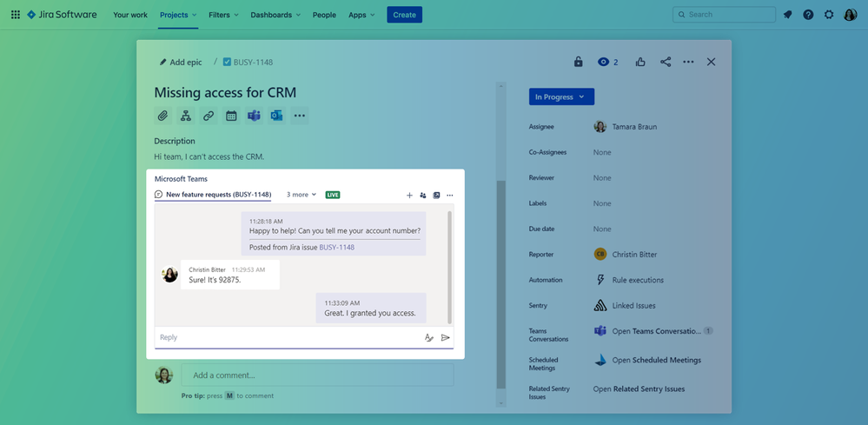Click the lock restrictions icon

578,62
